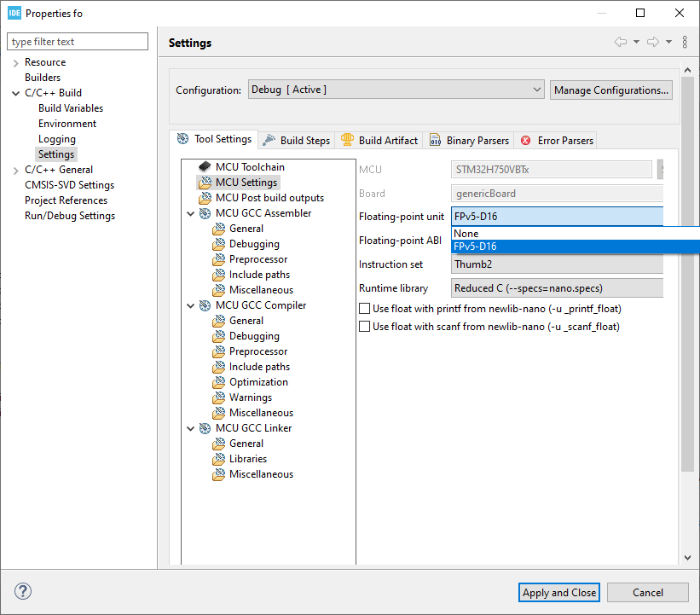Click the Build Artifact trophy icon
700x615 pixels.
tap(347, 140)
